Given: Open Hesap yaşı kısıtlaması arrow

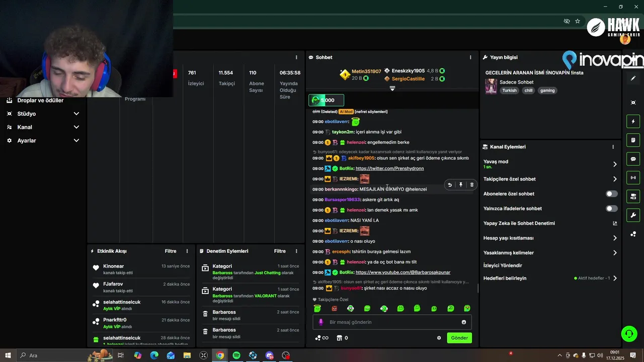Looking at the screenshot, I should (x=615, y=238).
